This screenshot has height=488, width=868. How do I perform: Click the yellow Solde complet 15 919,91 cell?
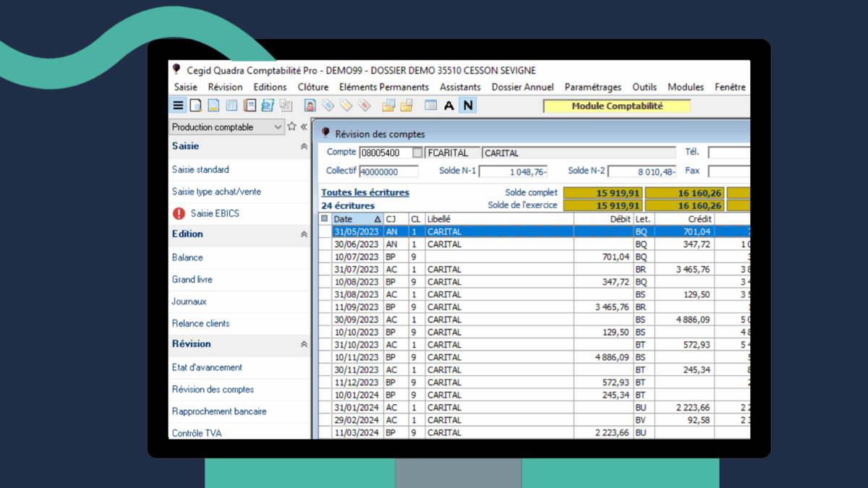[x=603, y=192]
